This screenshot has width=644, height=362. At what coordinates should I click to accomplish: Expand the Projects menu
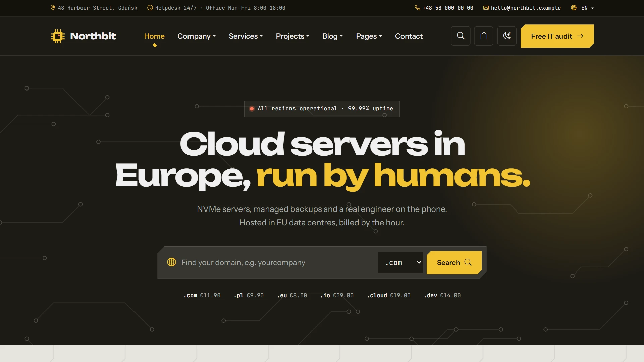(x=292, y=36)
